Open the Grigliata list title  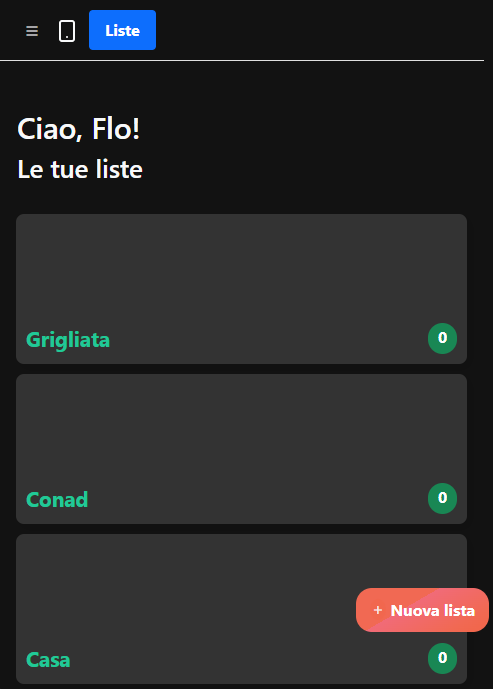(68, 340)
